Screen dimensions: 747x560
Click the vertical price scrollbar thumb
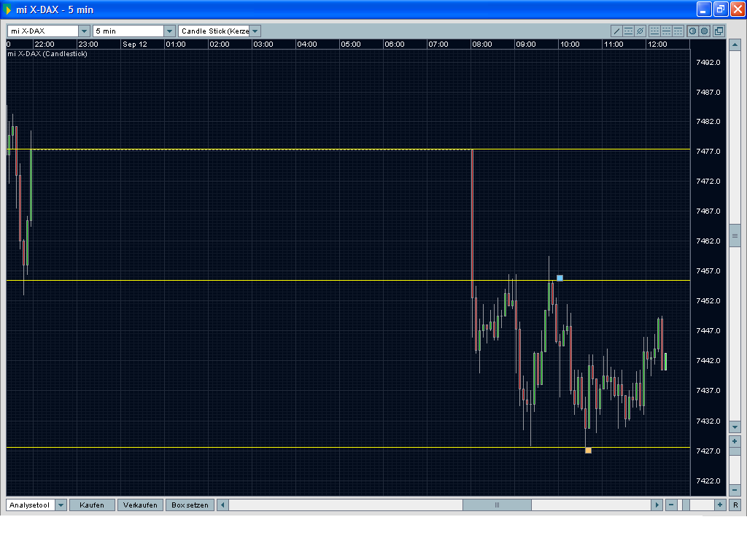735,236
